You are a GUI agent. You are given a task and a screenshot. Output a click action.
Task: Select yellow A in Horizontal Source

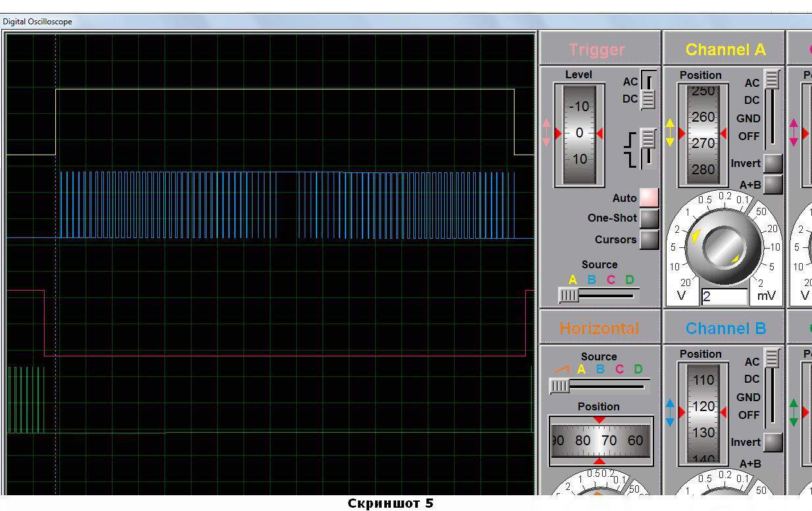(581, 370)
